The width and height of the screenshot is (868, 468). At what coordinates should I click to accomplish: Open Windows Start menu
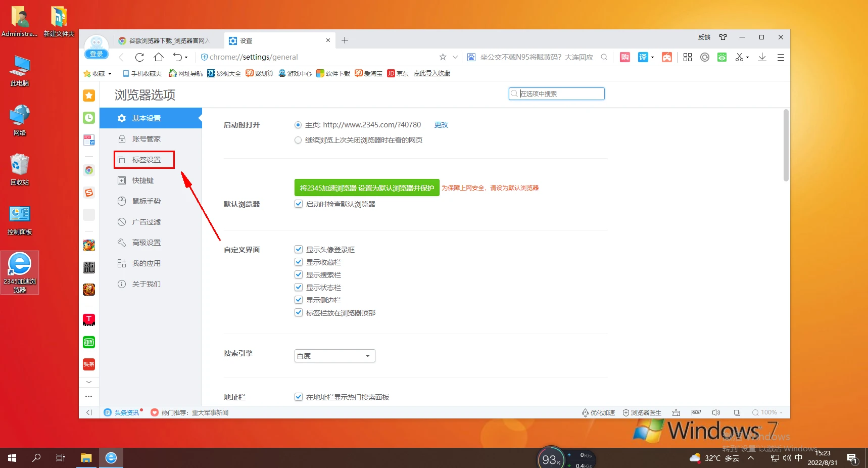[x=12, y=458]
